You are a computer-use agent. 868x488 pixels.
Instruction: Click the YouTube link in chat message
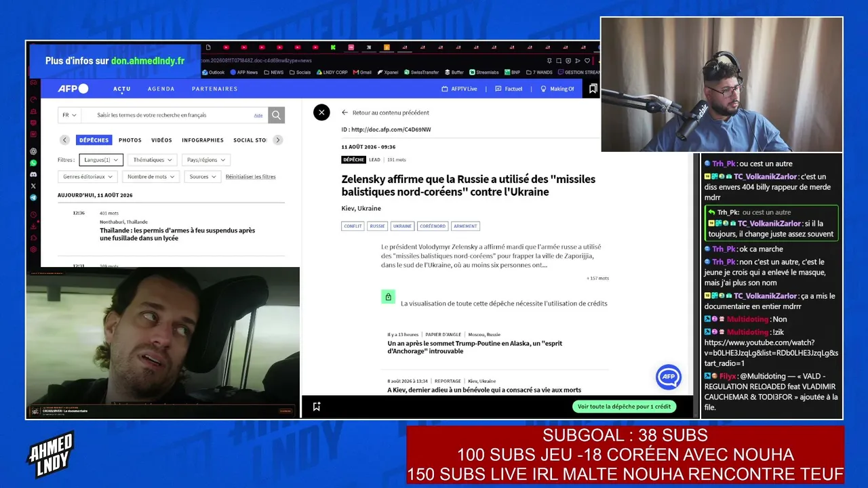tap(771, 353)
